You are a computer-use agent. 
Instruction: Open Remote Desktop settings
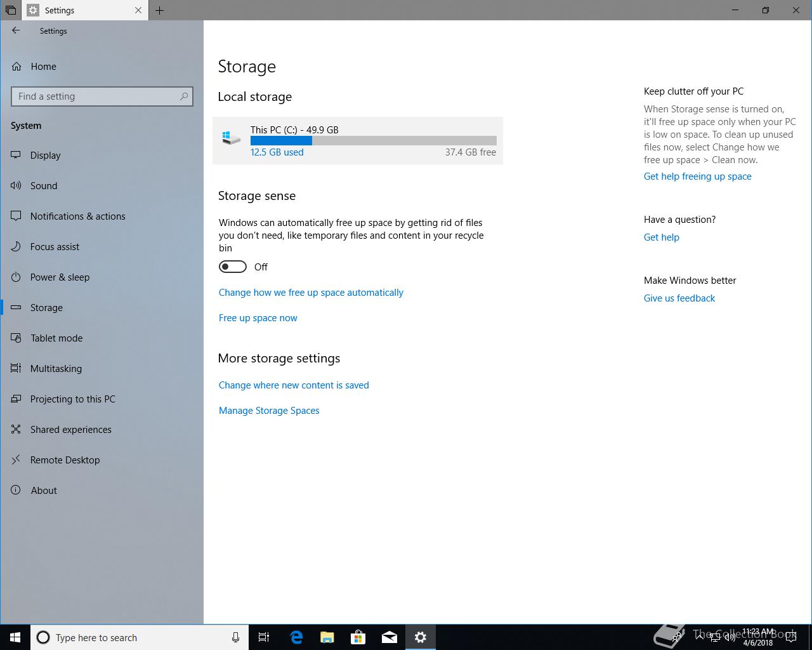point(101,460)
